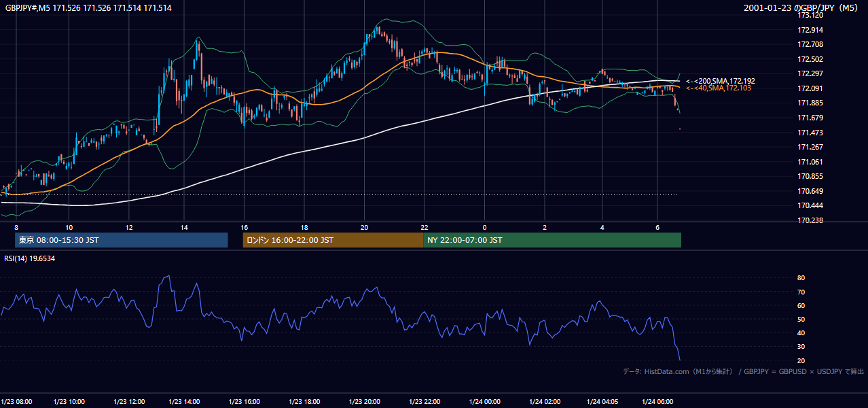
Task: Click the 1/23 14:00 bottom date label
Action: point(185,402)
